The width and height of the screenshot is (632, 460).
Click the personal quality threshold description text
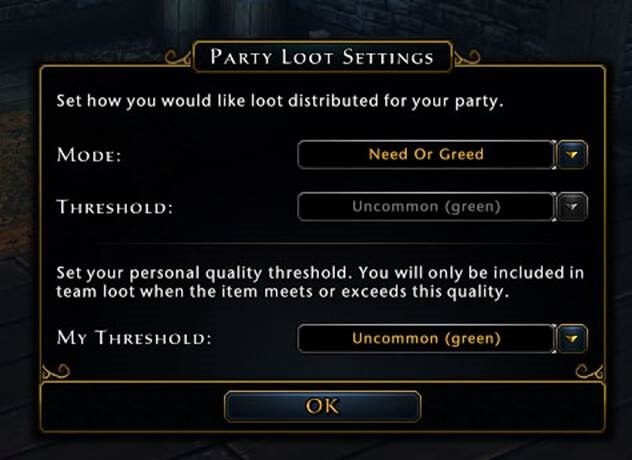pyautogui.click(x=320, y=282)
